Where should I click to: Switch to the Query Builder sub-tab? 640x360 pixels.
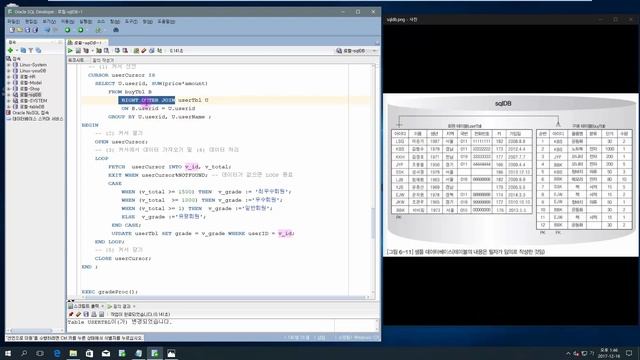(x=103, y=60)
